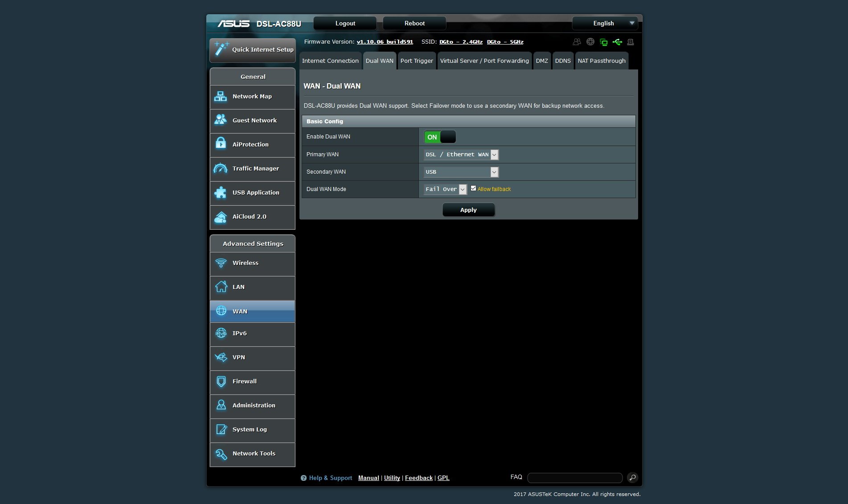Screen dimensions: 848x504
Task: Click the Quick Internet Setup wand icon
Action: [x=221, y=49]
